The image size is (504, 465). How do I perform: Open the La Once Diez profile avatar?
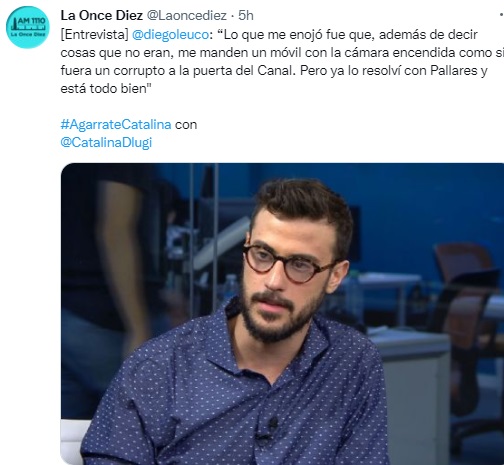(x=28, y=27)
